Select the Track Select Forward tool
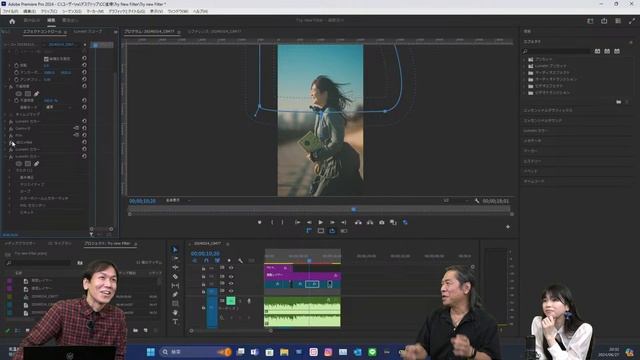 (x=175, y=258)
